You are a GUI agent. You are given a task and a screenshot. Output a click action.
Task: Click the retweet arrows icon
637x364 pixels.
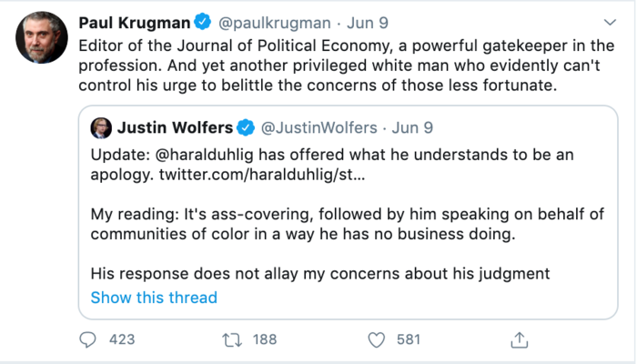coord(233,339)
